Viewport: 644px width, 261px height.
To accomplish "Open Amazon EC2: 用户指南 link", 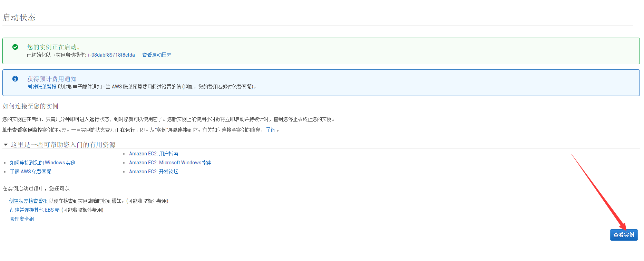I will tap(154, 154).
